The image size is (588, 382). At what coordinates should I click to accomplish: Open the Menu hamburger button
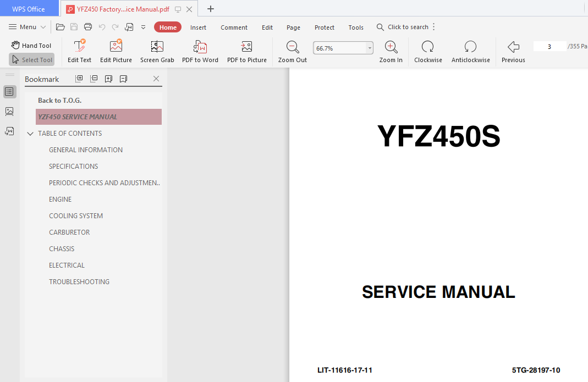(x=27, y=27)
